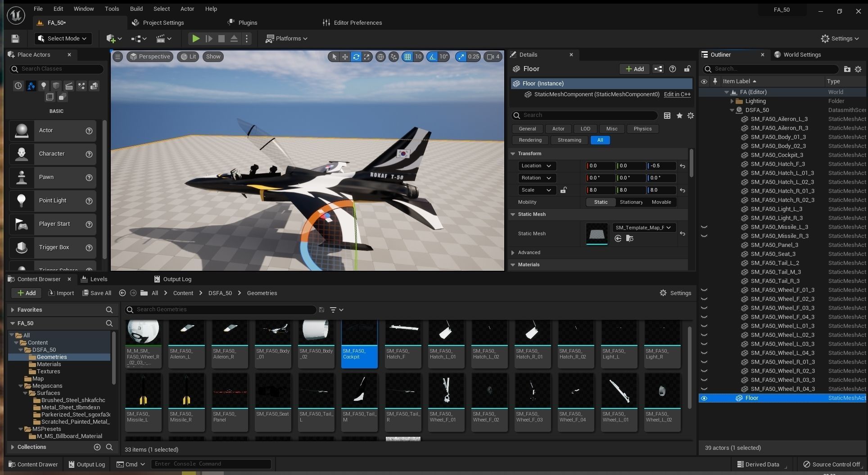Click the Stop simulation button
The width and height of the screenshot is (868, 475).
pos(221,39)
